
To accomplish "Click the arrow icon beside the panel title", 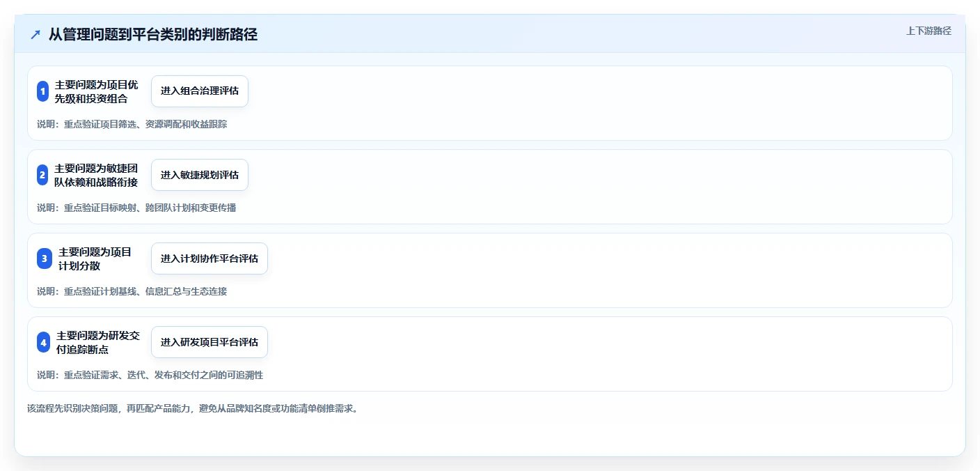I will (35, 35).
